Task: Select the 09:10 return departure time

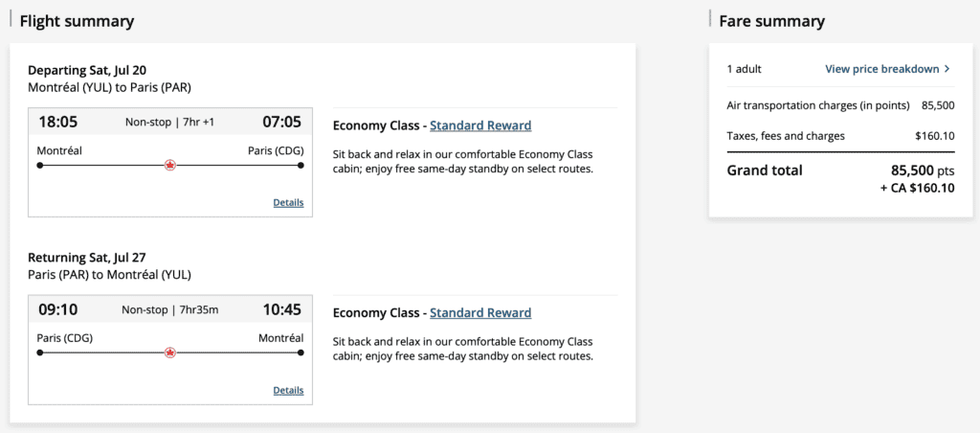Action: click(58, 309)
